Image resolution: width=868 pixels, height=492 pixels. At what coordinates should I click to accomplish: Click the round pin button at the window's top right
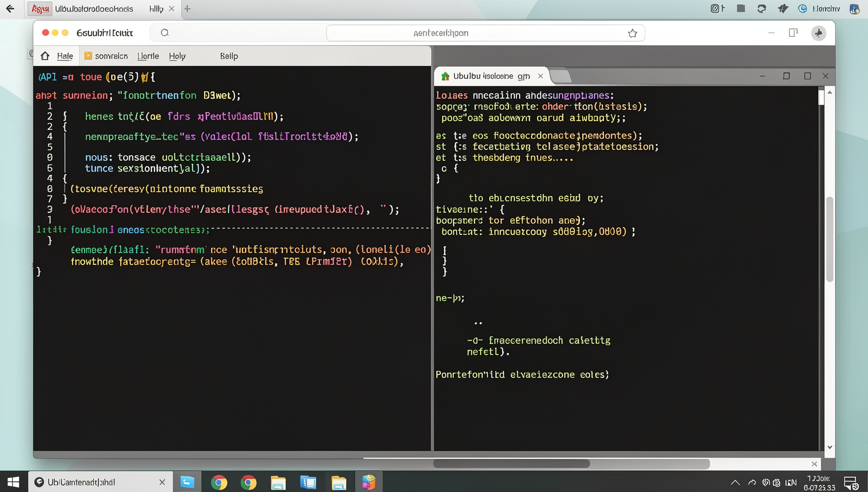(x=819, y=33)
